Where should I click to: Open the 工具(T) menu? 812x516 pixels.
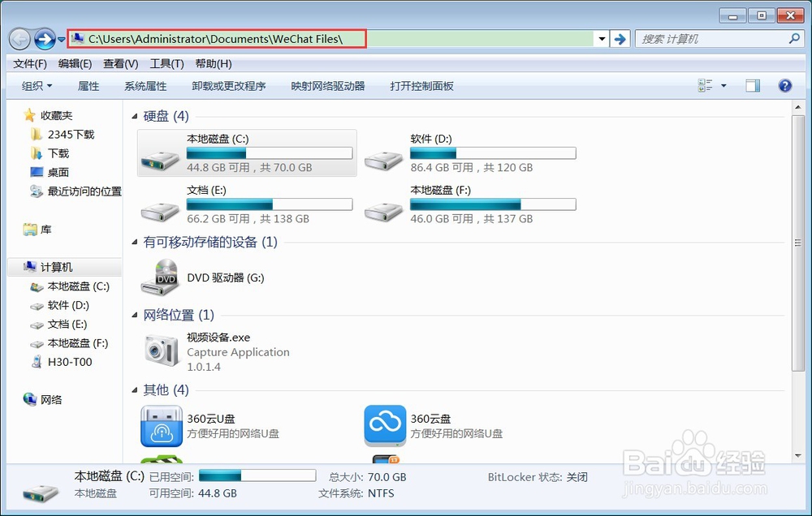[x=166, y=63]
